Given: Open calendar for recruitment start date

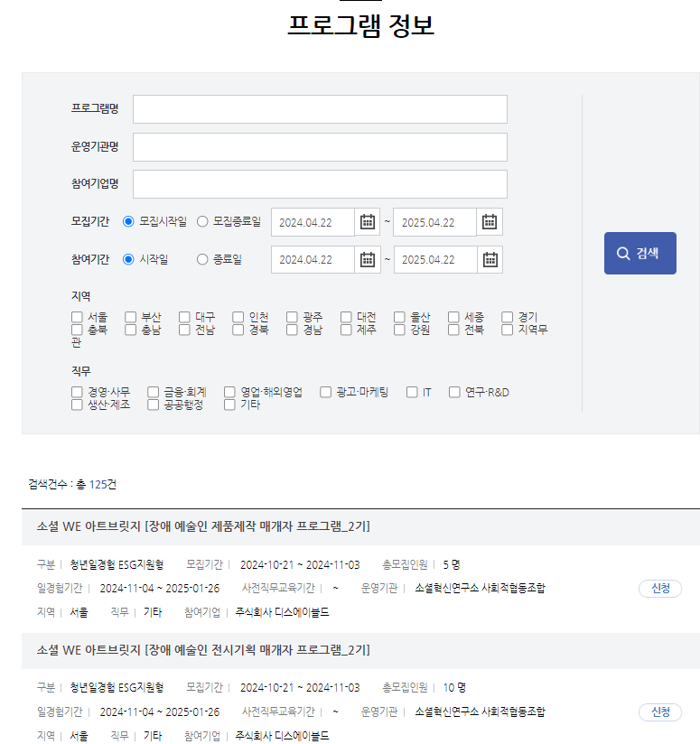Looking at the screenshot, I should click(368, 221).
